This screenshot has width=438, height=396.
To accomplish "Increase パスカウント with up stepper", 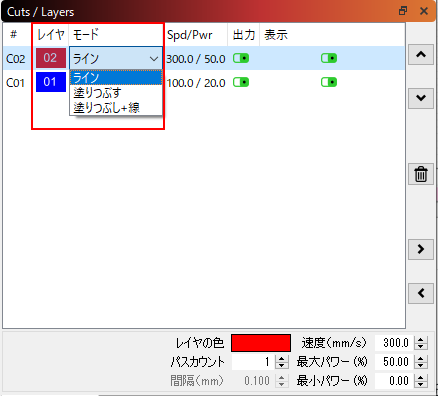I will tap(281, 358).
